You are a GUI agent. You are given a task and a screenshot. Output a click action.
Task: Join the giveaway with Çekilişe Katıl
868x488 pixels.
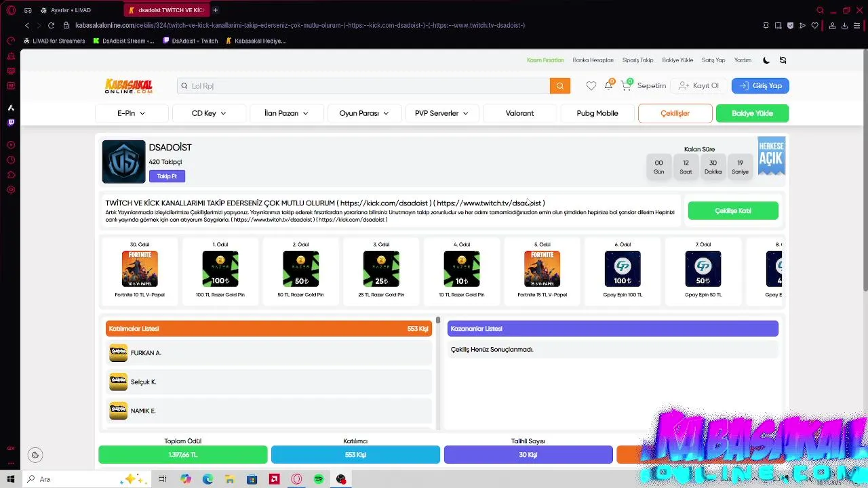click(x=733, y=211)
